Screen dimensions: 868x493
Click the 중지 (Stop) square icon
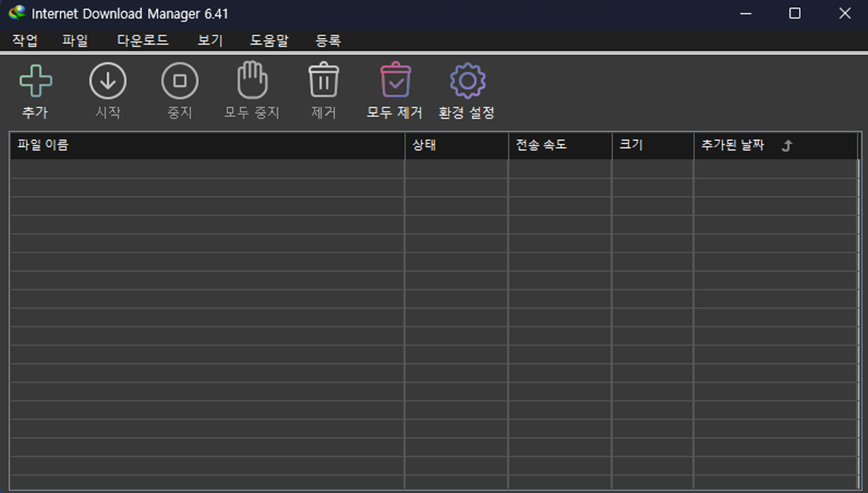180,81
